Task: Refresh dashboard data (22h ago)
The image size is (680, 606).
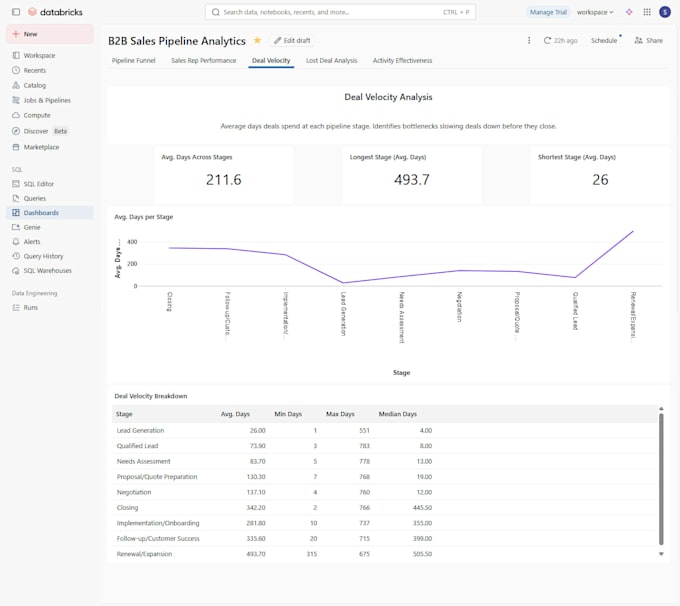Action: coord(560,40)
